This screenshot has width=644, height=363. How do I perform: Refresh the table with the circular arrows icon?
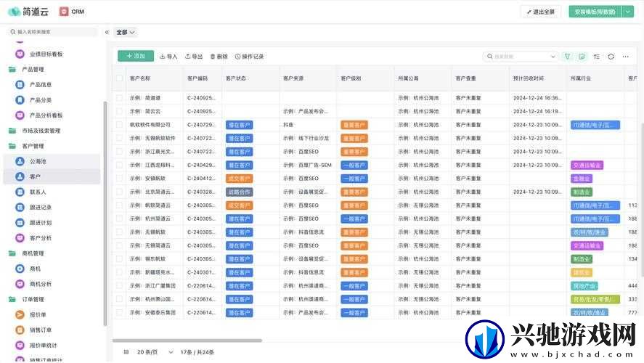click(611, 56)
